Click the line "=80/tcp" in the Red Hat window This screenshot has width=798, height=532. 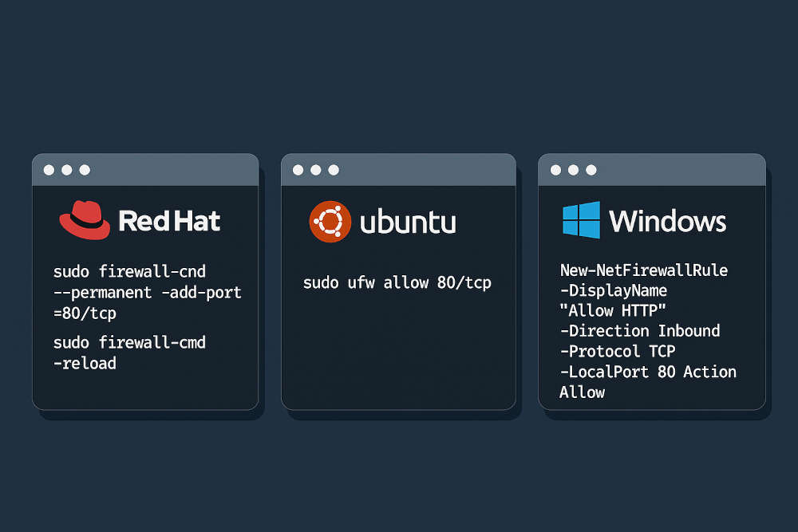coord(85,313)
